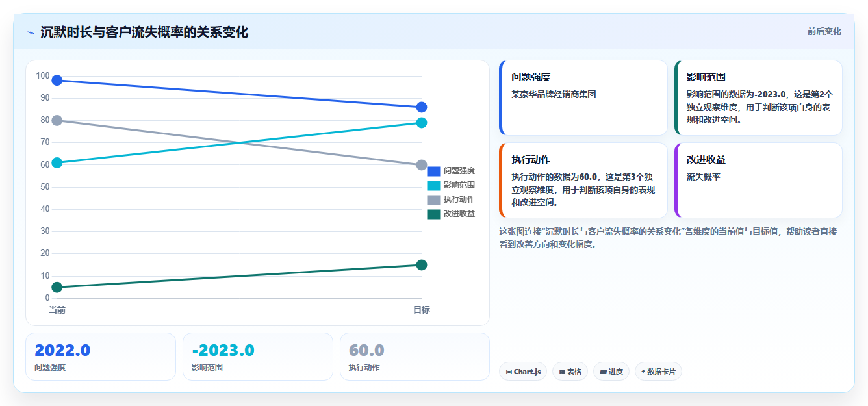
Task: Click the -2023.0 影响范围 stat card
Action: click(x=258, y=357)
